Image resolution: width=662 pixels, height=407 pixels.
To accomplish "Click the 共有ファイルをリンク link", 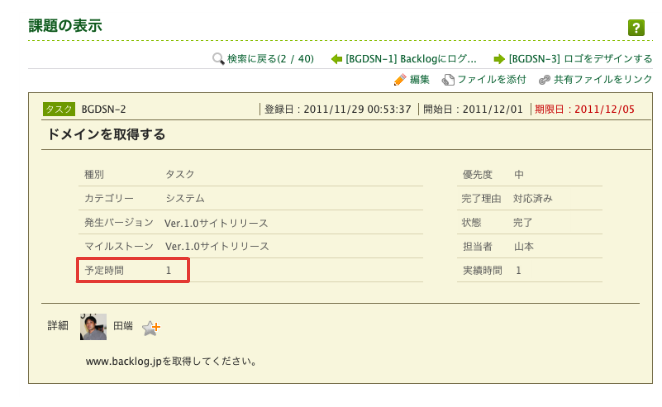I will pyautogui.click(x=603, y=79).
